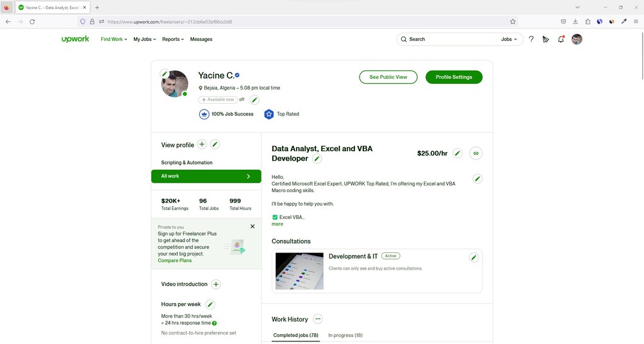Click the Upwork search field
Screen dimensions: 644x344
coord(448,39)
